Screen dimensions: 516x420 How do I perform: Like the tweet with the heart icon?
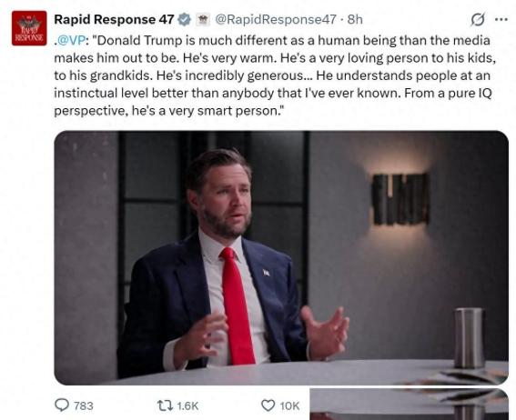(268, 405)
